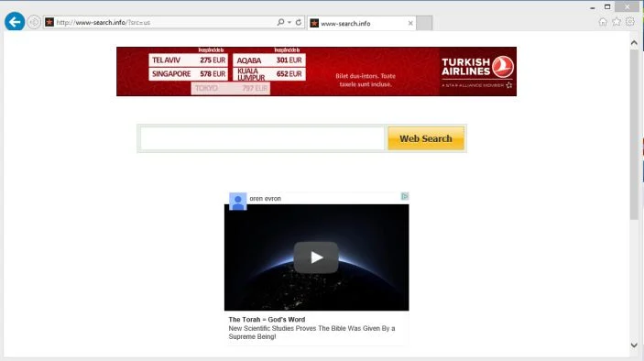This screenshot has height=361, width=644.
Task: Click the site favicon in the address bar
Action: coord(49,22)
